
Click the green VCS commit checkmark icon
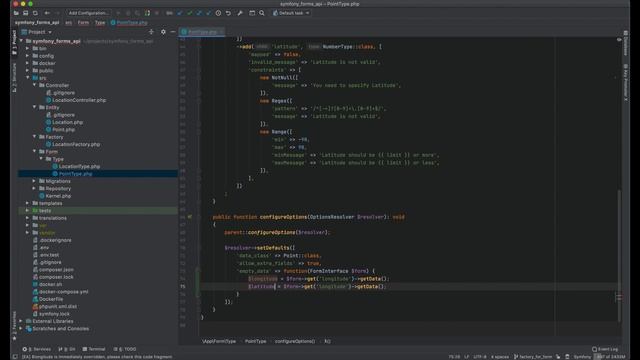(x=189, y=13)
